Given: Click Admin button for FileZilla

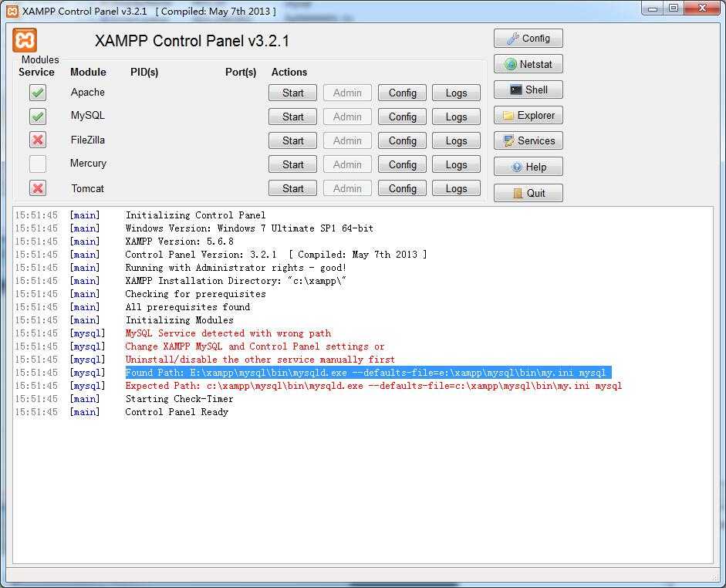Looking at the screenshot, I should coord(347,140).
